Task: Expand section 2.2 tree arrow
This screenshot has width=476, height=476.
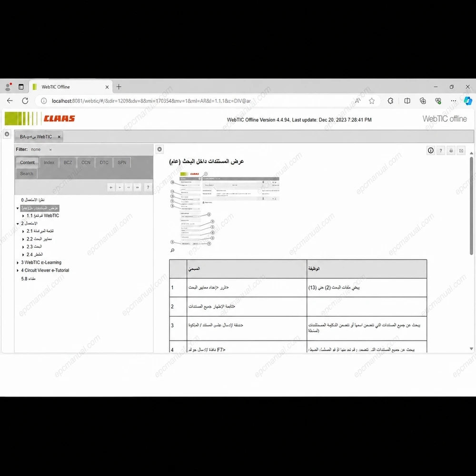Action: (x=23, y=239)
